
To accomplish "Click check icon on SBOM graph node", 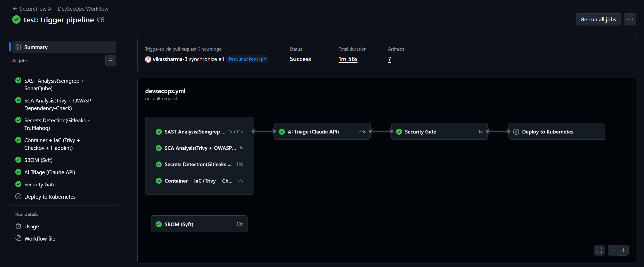I will click(159, 224).
